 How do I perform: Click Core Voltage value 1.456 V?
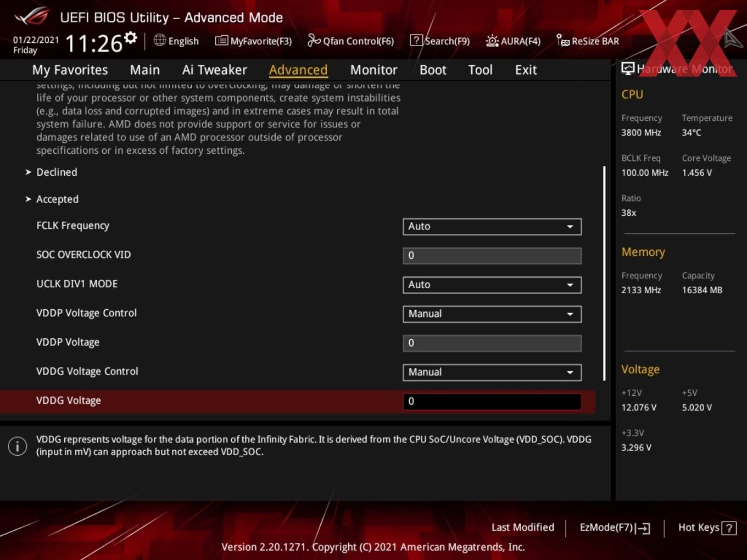pyautogui.click(x=696, y=172)
